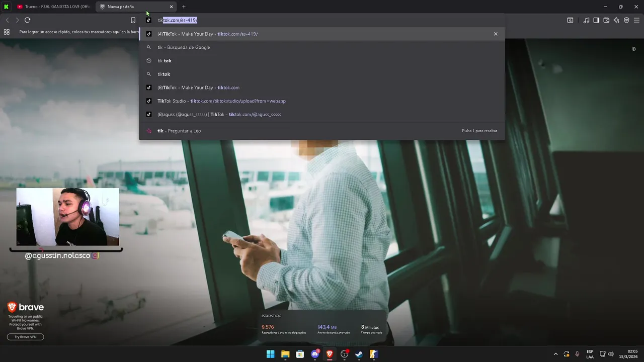Click the Brave logo in the VPN promo
644x362 pixels.
(26, 307)
